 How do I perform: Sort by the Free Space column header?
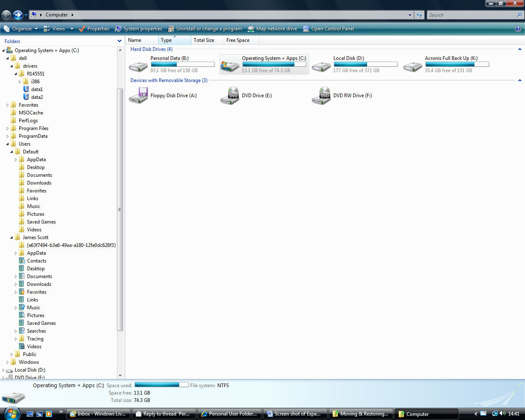tap(241, 40)
